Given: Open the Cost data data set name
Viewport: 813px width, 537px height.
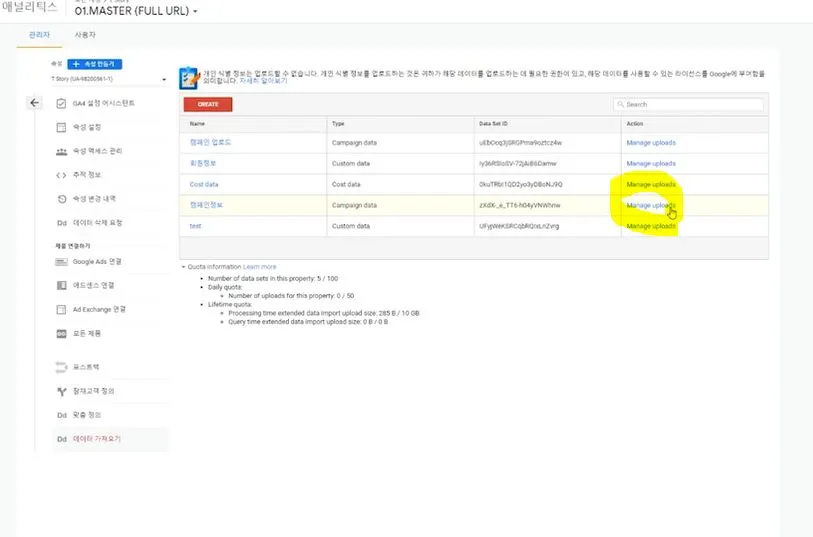Looking at the screenshot, I should (x=204, y=185).
